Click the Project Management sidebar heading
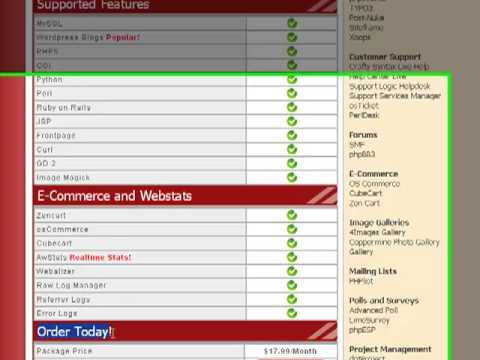The image size is (480, 360). pos(390,349)
